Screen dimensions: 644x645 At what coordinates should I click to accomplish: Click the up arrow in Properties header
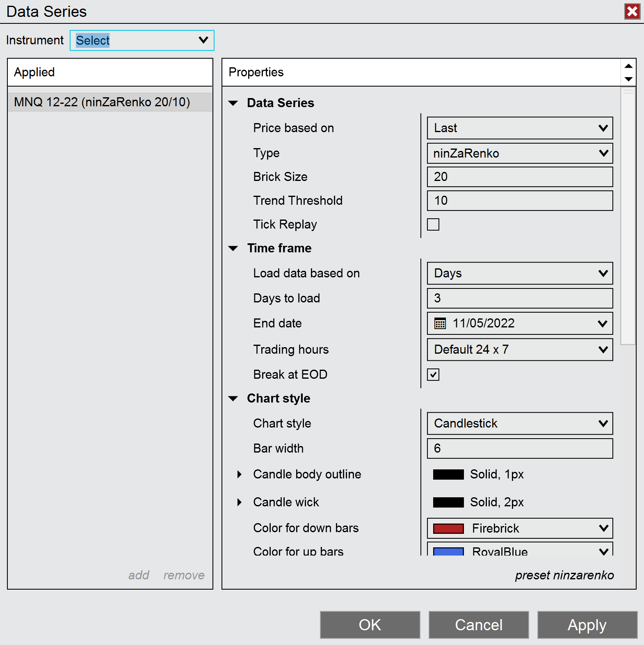(x=628, y=66)
